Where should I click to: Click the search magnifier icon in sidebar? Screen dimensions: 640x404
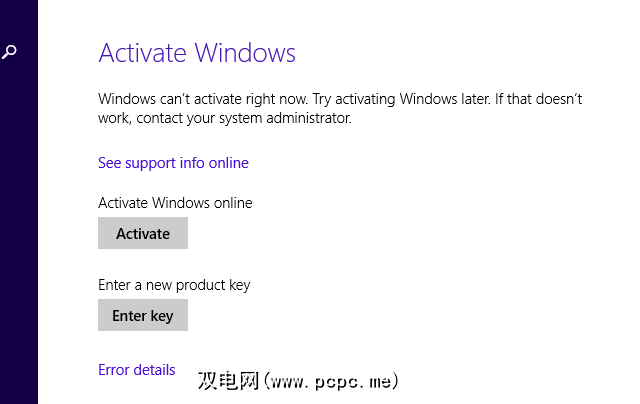point(9,51)
